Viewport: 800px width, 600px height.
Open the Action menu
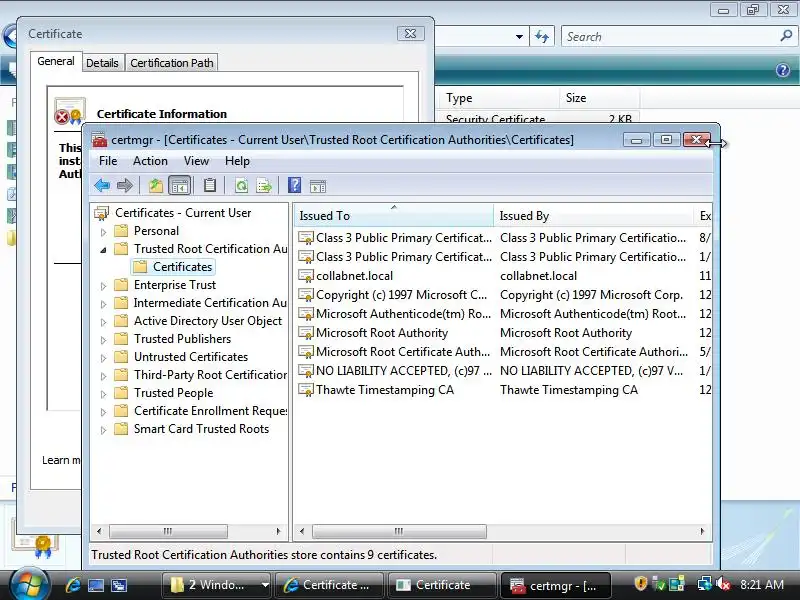click(150, 161)
